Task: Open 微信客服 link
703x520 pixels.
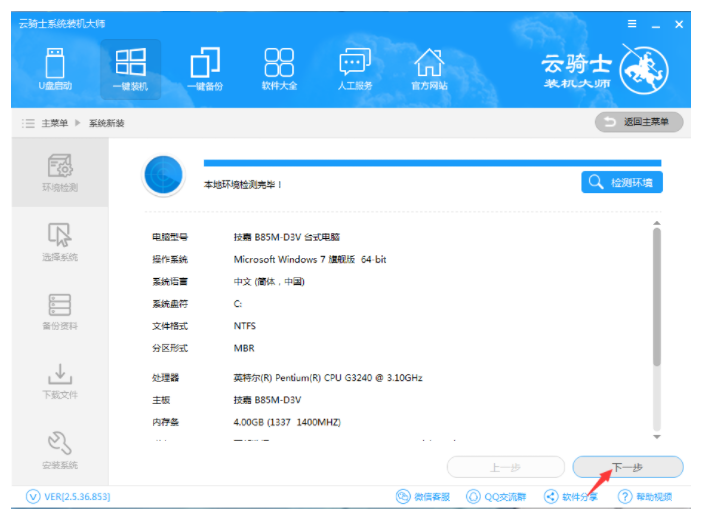Action: pos(423,497)
